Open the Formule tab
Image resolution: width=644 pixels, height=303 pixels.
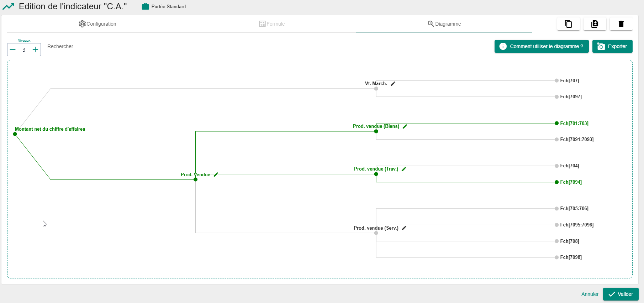tap(272, 24)
